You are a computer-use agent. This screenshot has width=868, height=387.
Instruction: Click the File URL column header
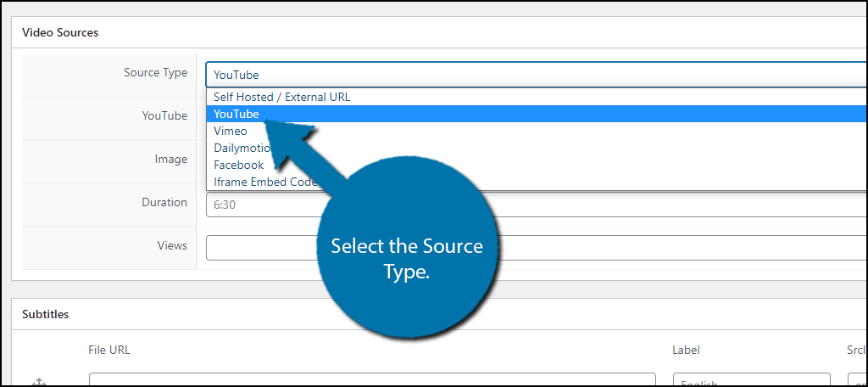point(109,350)
